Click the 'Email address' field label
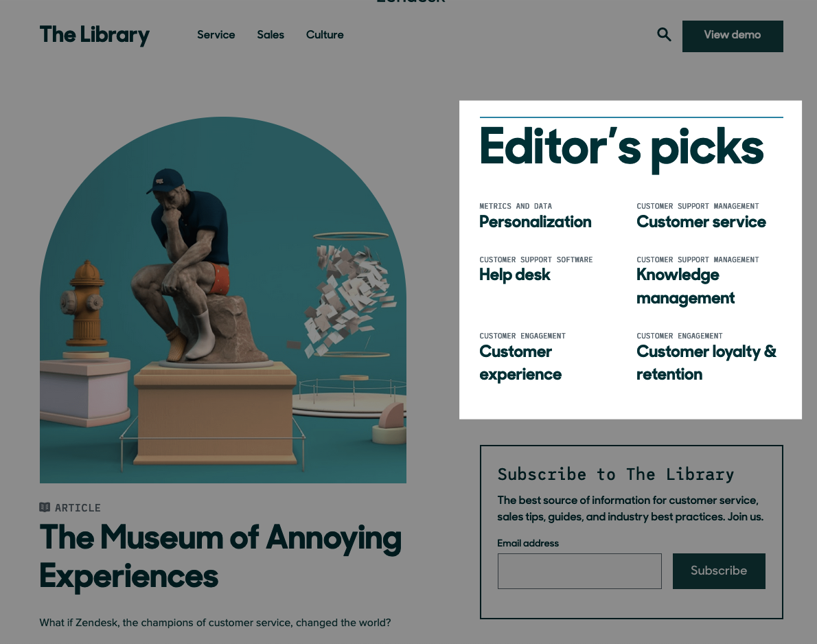817x644 pixels. pyautogui.click(x=528, y=544)
